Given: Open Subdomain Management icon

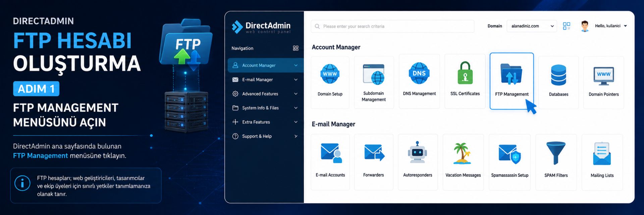Looking at the screenshot, I should point(374,74).
